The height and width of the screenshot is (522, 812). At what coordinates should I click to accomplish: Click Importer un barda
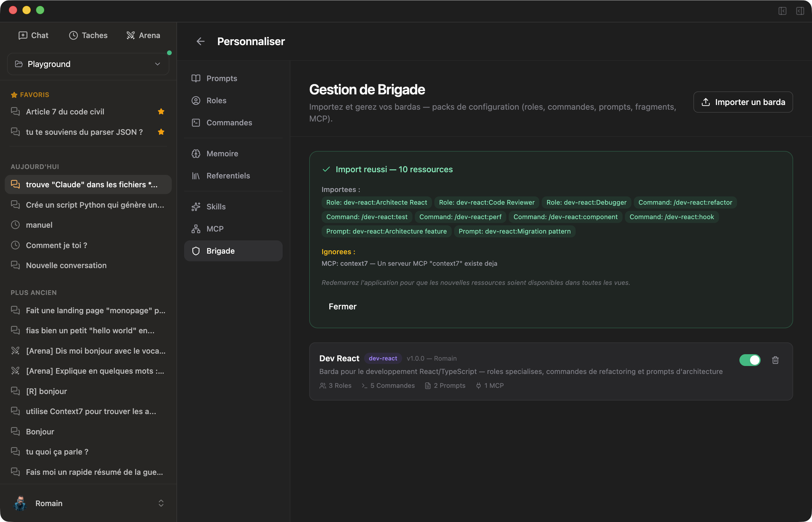click(743, 102)
